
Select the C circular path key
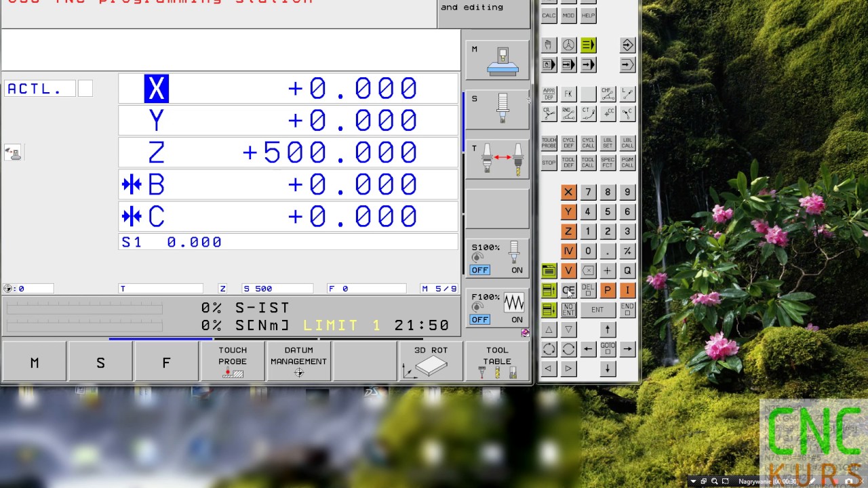pyautogui.click(x=628, y=113)
